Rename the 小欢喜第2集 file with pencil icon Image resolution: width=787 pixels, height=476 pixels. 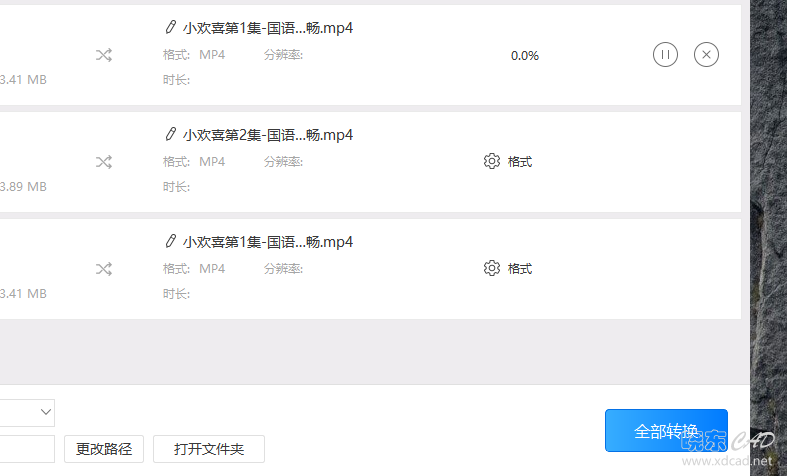tap(171, 134)
